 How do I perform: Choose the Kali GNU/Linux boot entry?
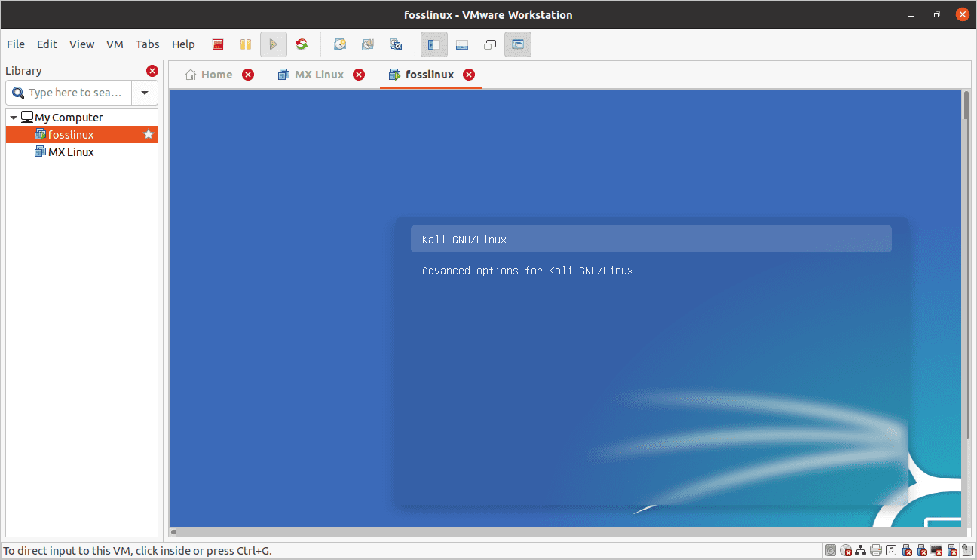click(x=651, y=240)
